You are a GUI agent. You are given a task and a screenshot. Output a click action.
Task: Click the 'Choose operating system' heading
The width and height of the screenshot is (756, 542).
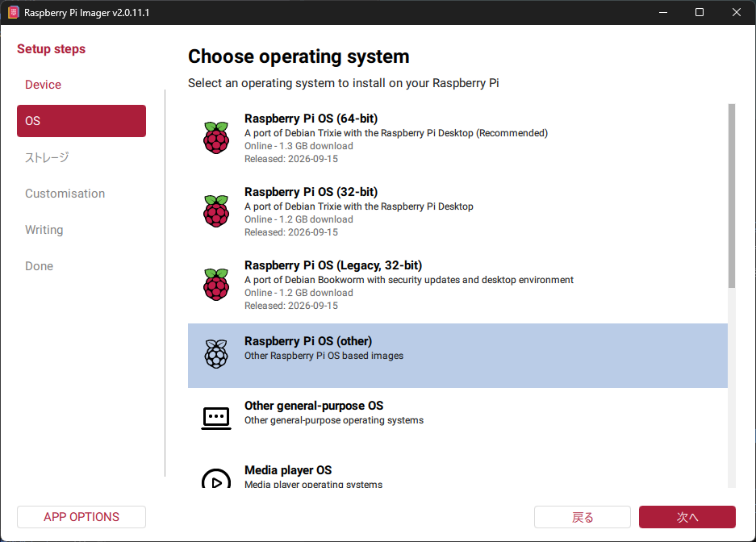tap(299, 56)
